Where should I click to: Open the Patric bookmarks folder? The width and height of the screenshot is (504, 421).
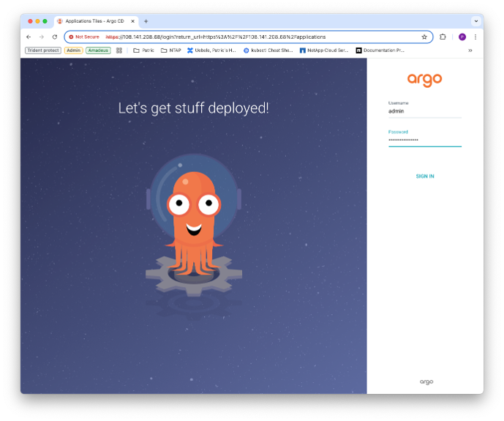click(x=143, y=51)
